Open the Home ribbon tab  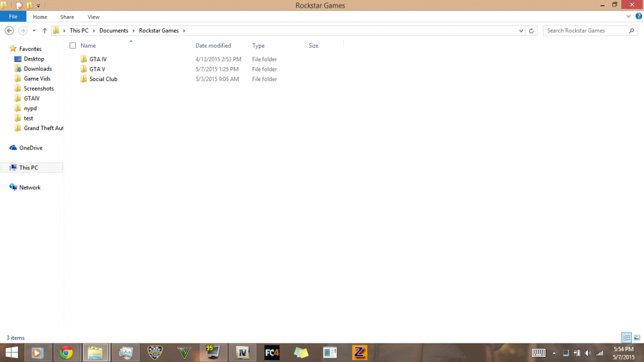point(40,17)
